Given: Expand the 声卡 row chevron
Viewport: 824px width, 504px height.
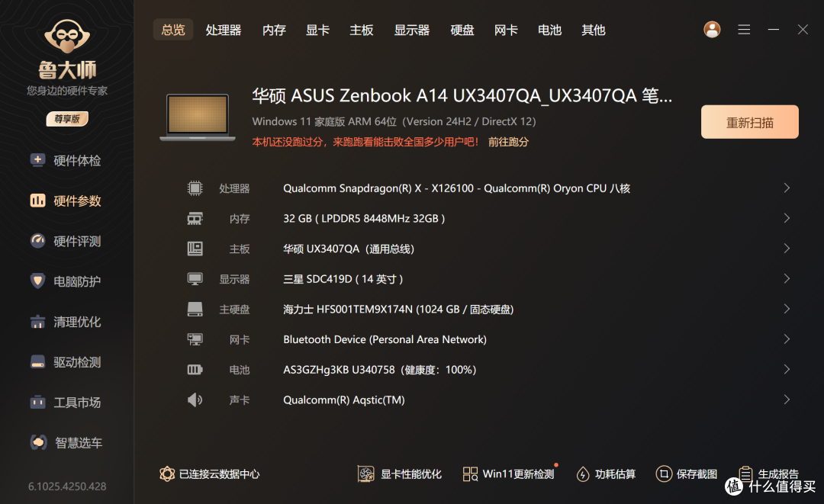Looking at the screenshot, I should coord(787,400).
